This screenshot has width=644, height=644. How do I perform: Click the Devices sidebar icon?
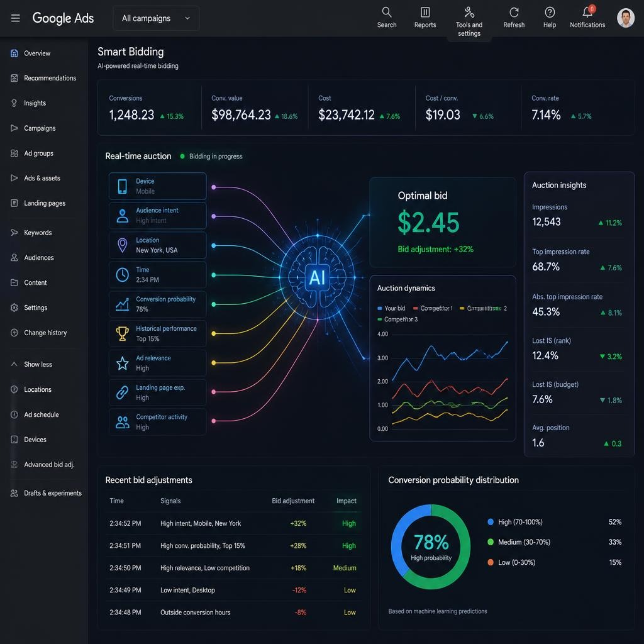coord(14,440)
